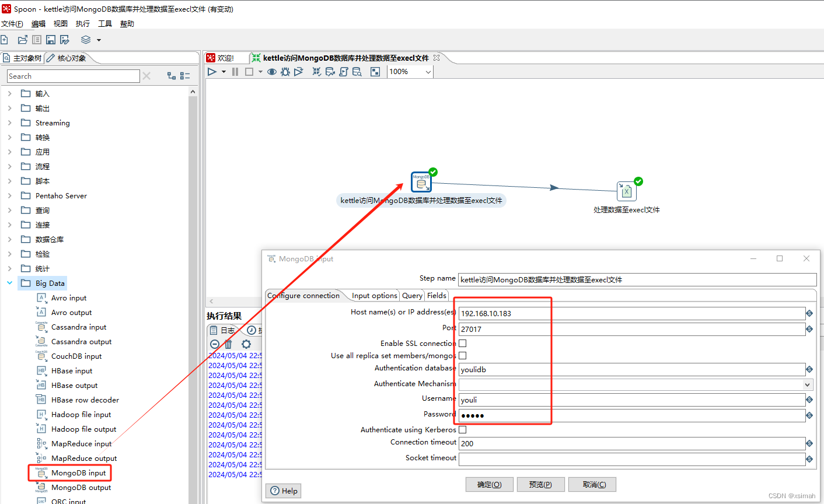Click the new file icon in main toolbar

click(4, 40)
